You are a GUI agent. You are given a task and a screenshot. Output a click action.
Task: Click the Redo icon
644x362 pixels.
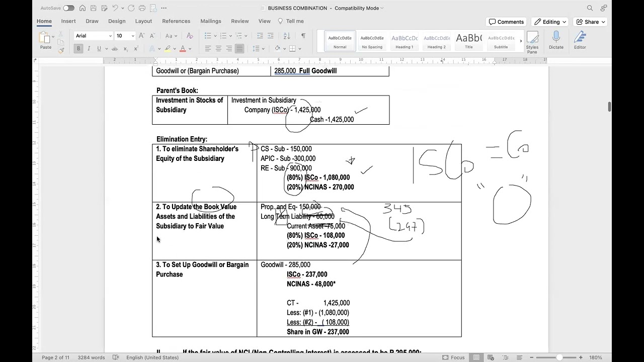[x=131, y=8]
